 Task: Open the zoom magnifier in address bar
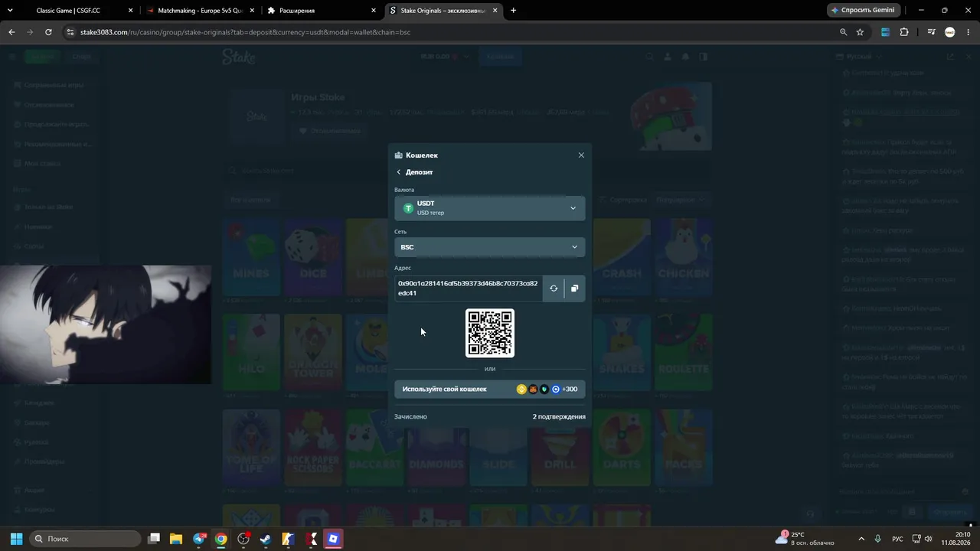tap(843, 32)
